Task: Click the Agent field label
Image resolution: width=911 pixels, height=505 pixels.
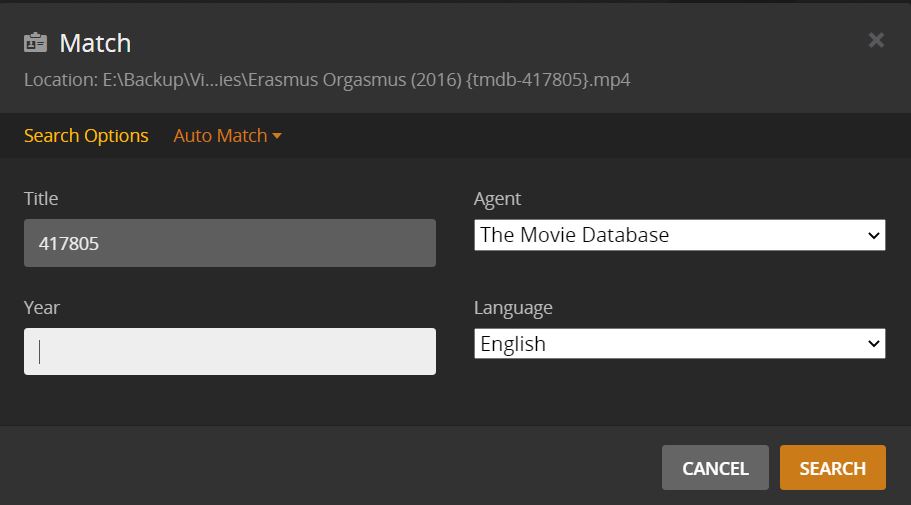Action: click(498, 199)
